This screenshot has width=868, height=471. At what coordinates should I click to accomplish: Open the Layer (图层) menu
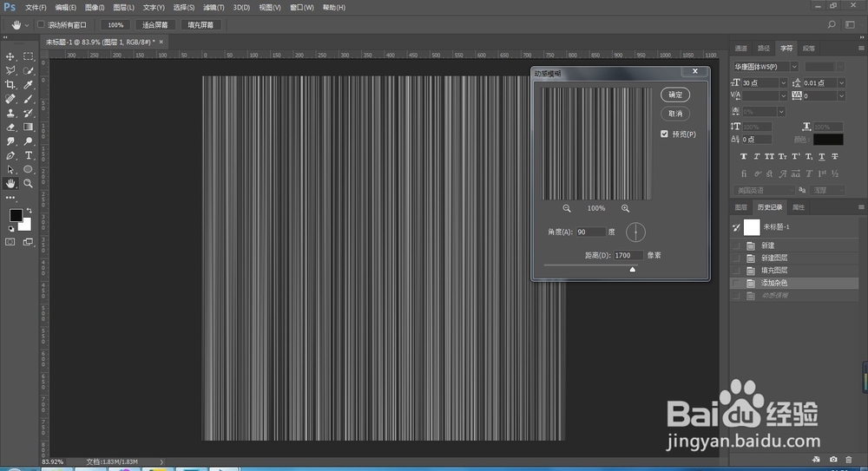tap(123, 8)
